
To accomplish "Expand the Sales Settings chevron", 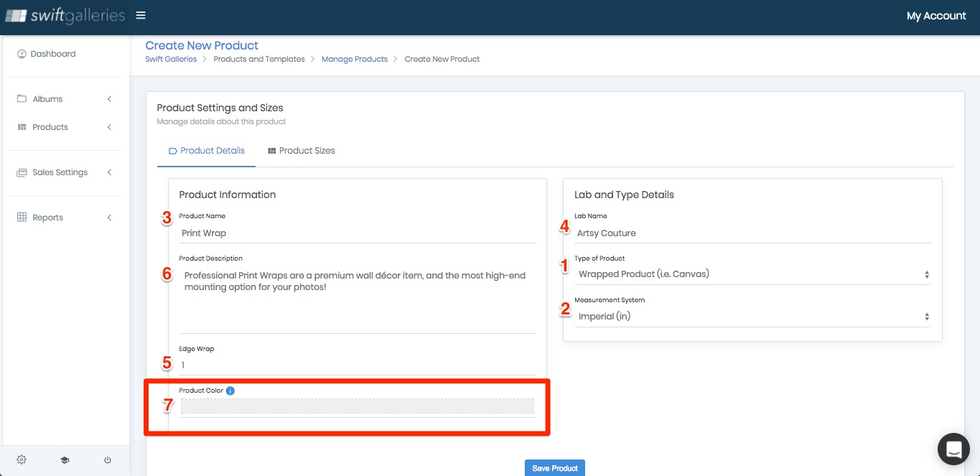I will [109, 172].
